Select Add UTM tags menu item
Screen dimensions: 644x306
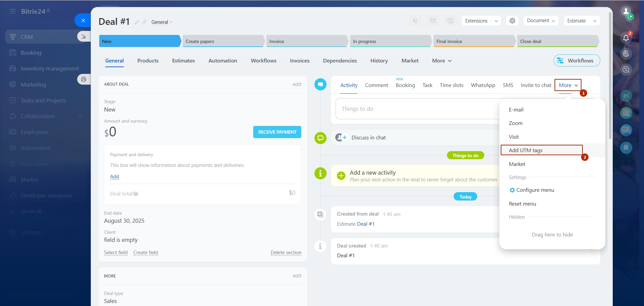pyautogui.click(x=525, y=150)
